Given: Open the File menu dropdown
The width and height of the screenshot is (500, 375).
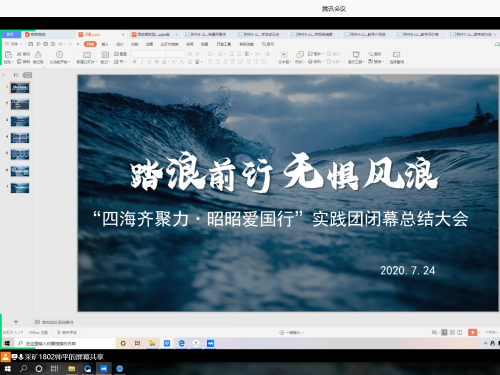Looking at the screenshot, I should (x=14, y=44).
